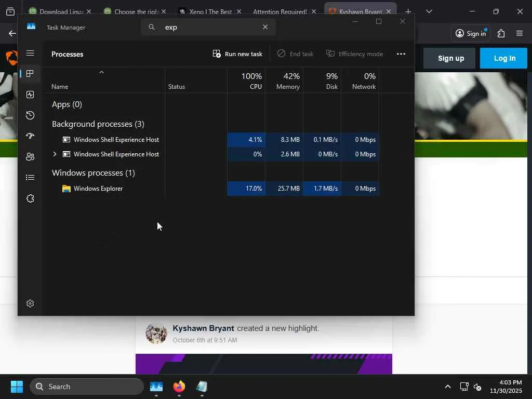
Task: Go back in the browser
Action: pos(12,33)
